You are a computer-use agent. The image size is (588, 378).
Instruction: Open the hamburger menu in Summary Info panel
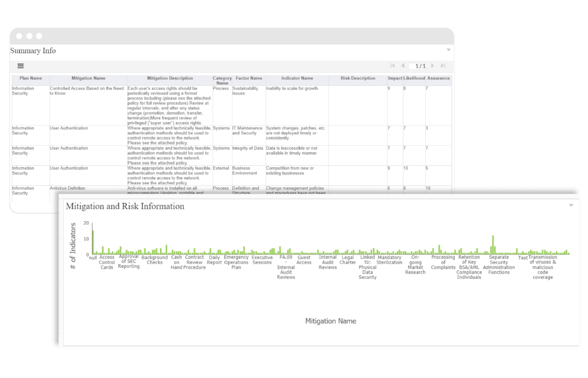(20, 66)
